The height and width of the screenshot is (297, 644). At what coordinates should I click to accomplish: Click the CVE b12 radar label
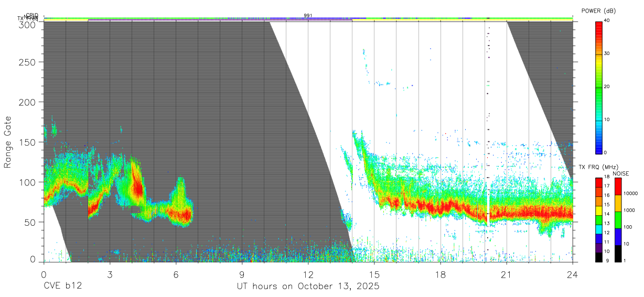pyautogui.click(x=62, y=287)
